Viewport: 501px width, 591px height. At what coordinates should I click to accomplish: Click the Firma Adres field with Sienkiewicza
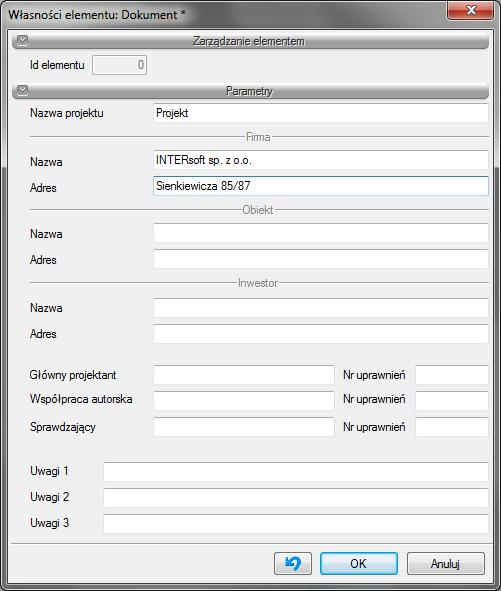[x=321, y=186]
